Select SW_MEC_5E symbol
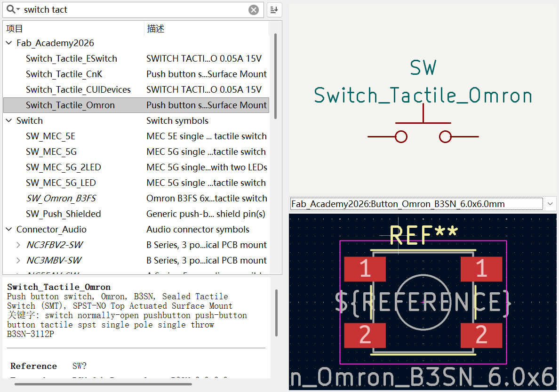 pos(50,136)
